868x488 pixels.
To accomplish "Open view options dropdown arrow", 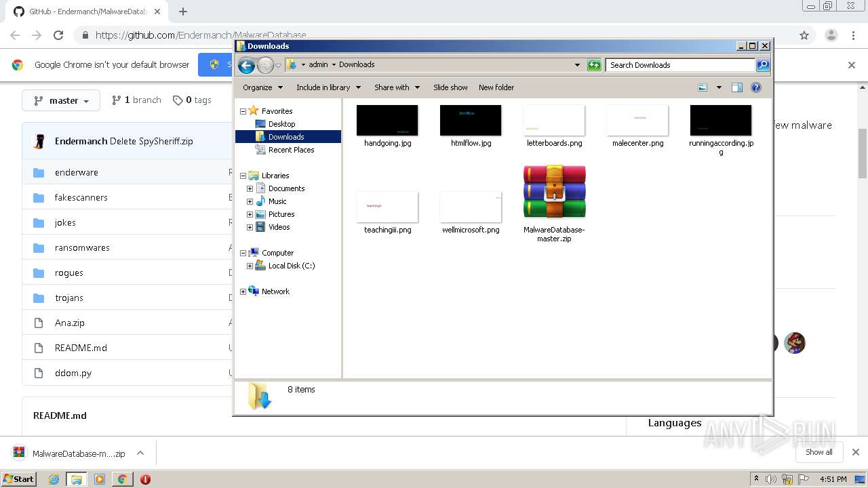I will click(x=719, y=87).
